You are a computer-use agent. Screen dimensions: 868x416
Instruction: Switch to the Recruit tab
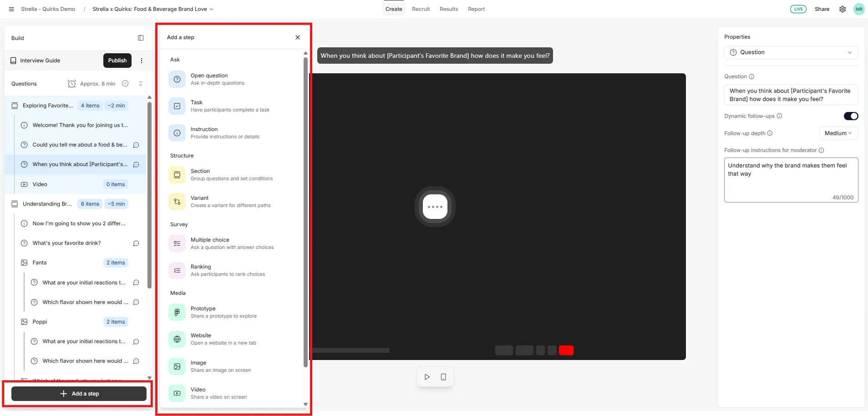(x=421, y=9)
